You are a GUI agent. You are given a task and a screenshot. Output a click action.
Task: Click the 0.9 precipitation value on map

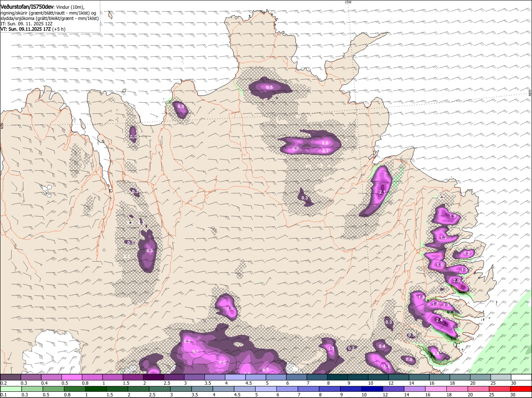[x=187, y=341]
